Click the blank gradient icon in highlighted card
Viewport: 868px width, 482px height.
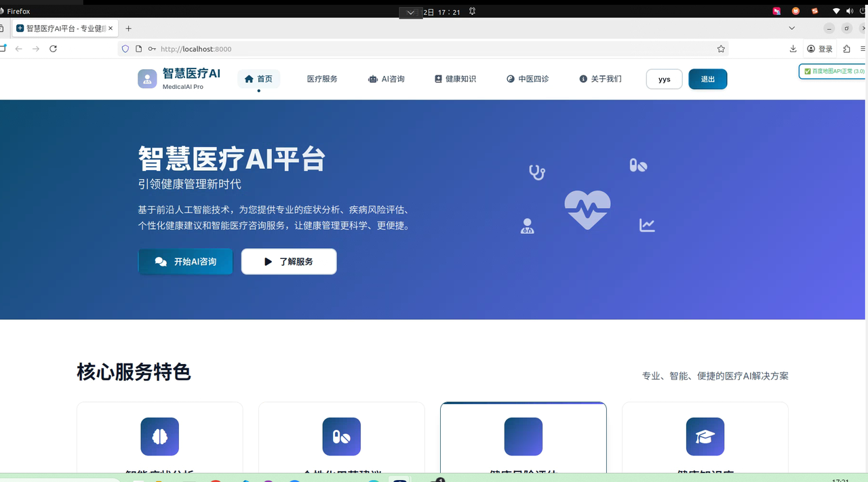pyautogui.click(x=524, y=437)
